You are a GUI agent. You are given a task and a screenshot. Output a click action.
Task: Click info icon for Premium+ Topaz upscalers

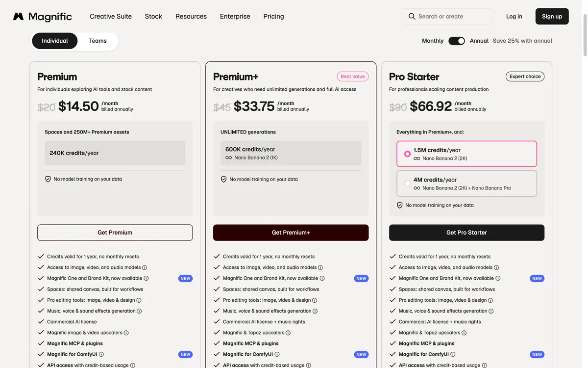[x=288, y=333]
